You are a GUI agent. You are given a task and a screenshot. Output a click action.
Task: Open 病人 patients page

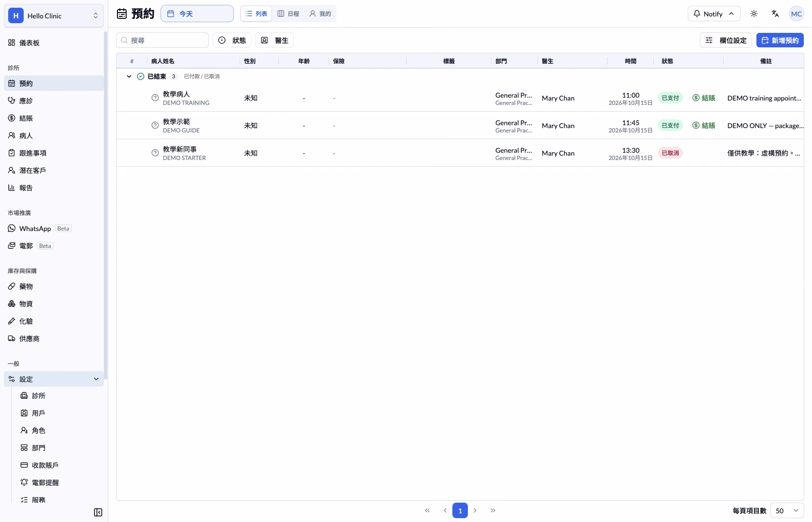pyautogui.click(x=54, y=135)
